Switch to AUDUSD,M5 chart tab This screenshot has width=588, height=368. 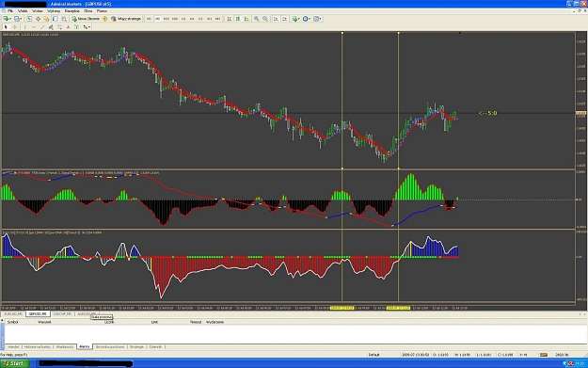(x=87, y=314)
